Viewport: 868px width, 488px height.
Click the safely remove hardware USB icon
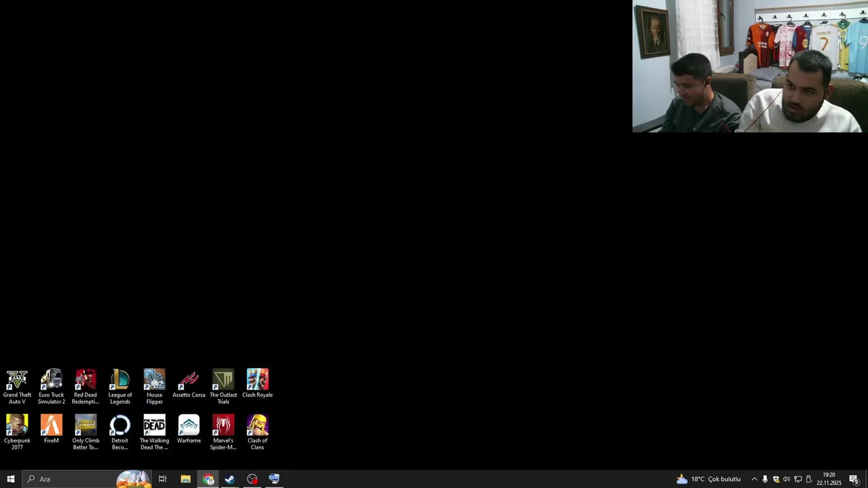tap(808, 479)
